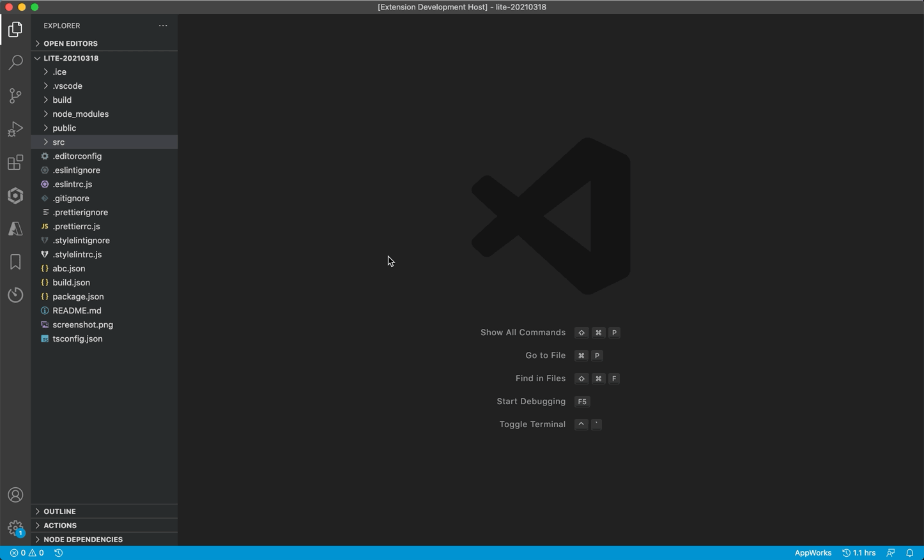
Task: Open the AppWorks hexagon icon view
Action: point(15,195)
